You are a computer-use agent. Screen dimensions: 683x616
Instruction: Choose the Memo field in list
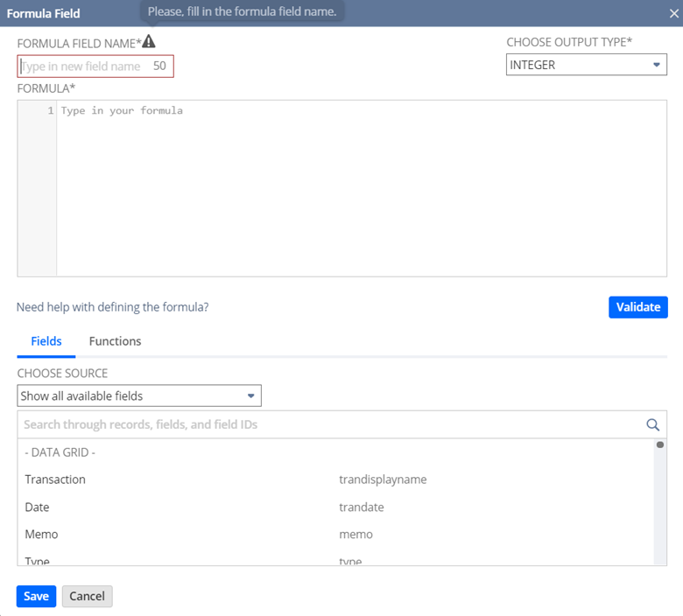pyautogui.click(x=41, y=535)
